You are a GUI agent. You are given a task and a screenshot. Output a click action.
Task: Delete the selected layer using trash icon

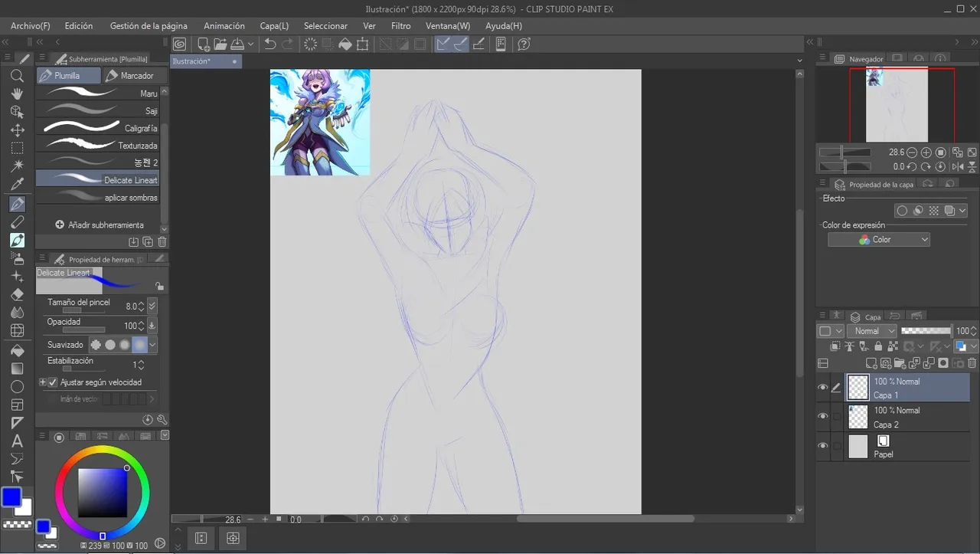tap(972, 363)
